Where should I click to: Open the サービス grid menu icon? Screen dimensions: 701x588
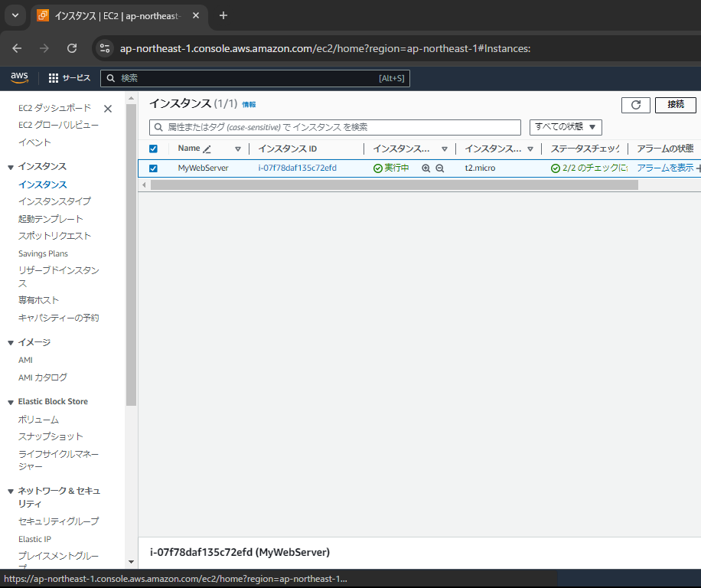pos(54,78)
